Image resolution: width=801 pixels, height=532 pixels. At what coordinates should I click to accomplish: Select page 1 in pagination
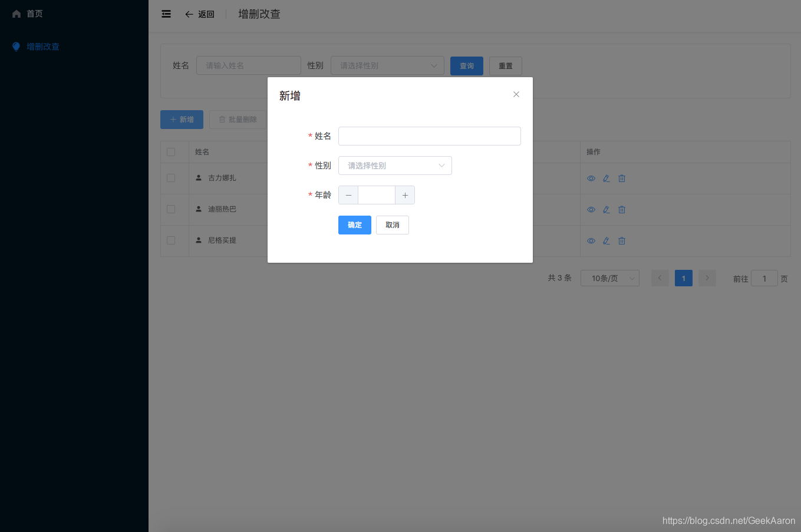pyautogui.click(x=684, y=278)
